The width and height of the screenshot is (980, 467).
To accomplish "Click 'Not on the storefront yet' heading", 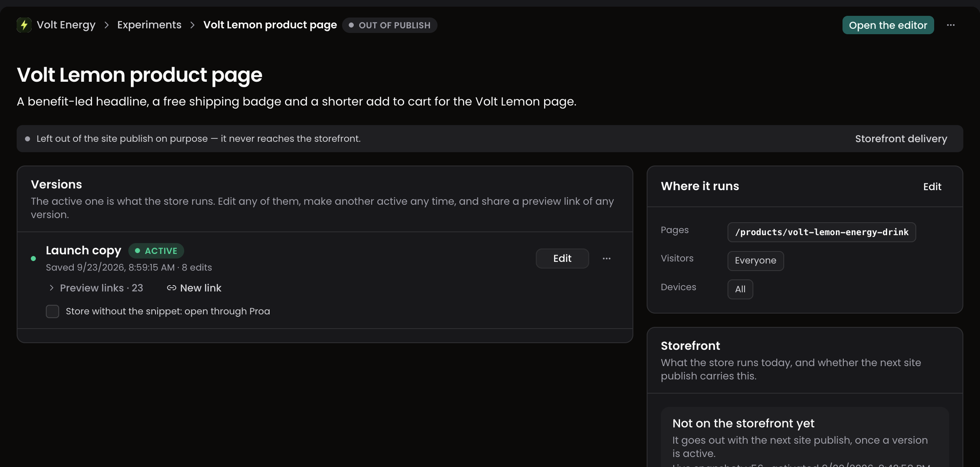I will coord(743,424).
